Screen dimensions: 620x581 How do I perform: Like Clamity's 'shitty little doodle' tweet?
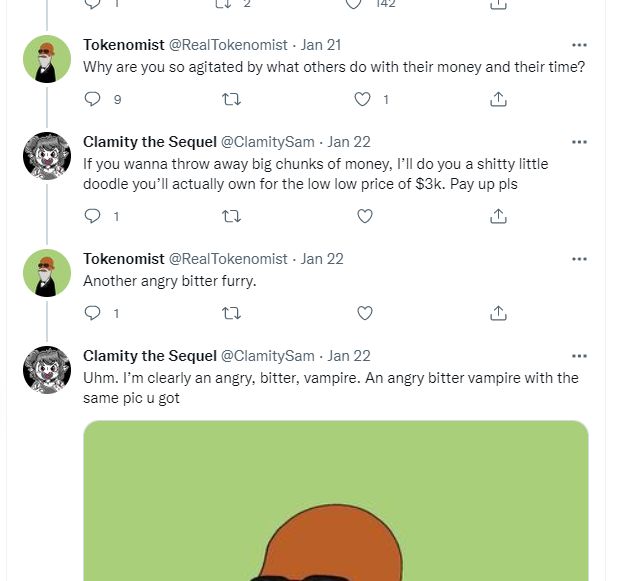pyautogui.click(x=364, y=216)
